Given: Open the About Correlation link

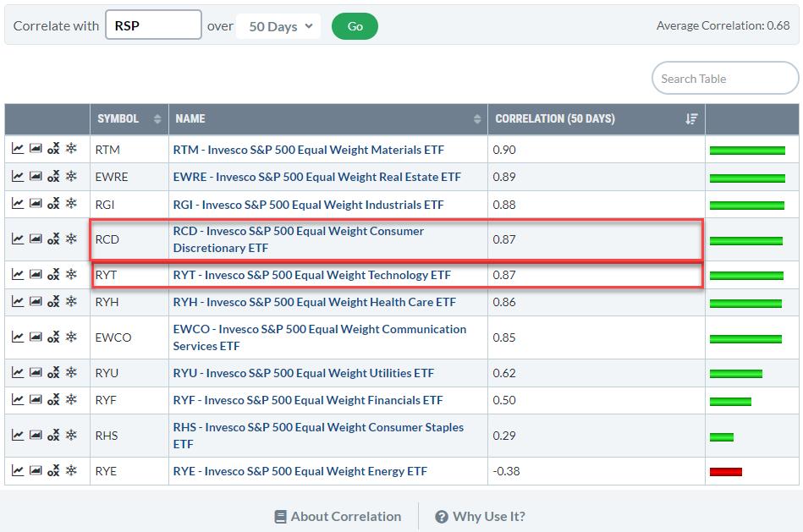Looking at the screenshot, I should tap(338, 517).
